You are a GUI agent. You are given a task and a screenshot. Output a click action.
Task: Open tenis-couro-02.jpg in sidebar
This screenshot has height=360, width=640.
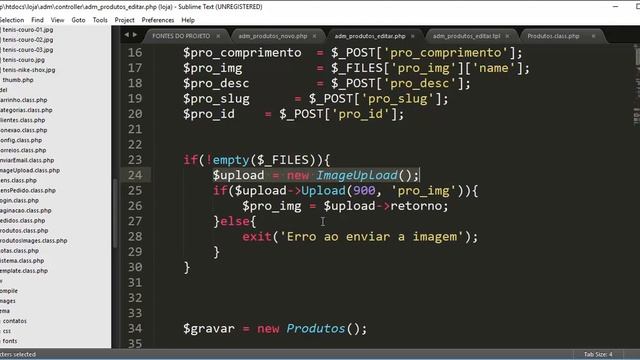[x=28, y=40]
